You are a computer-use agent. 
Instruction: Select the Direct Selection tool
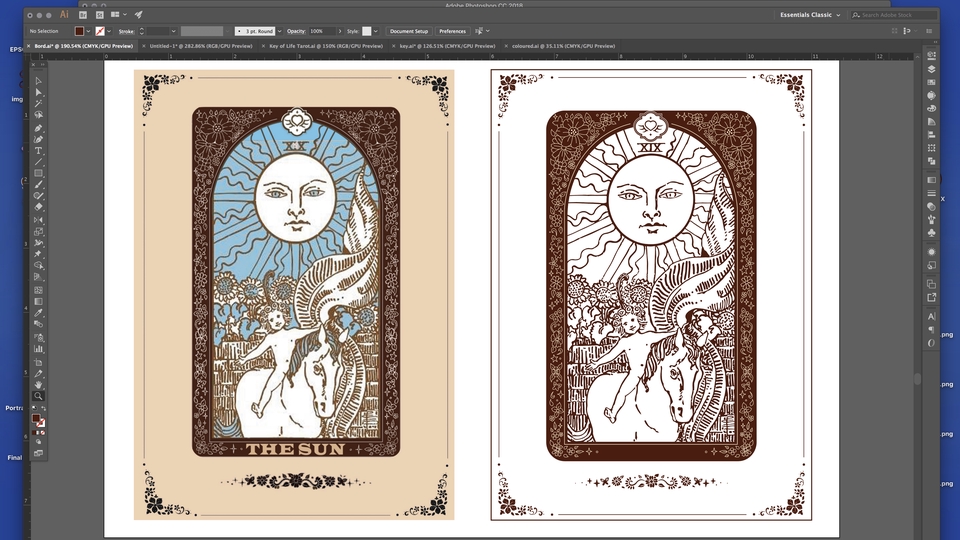point(38,92)
